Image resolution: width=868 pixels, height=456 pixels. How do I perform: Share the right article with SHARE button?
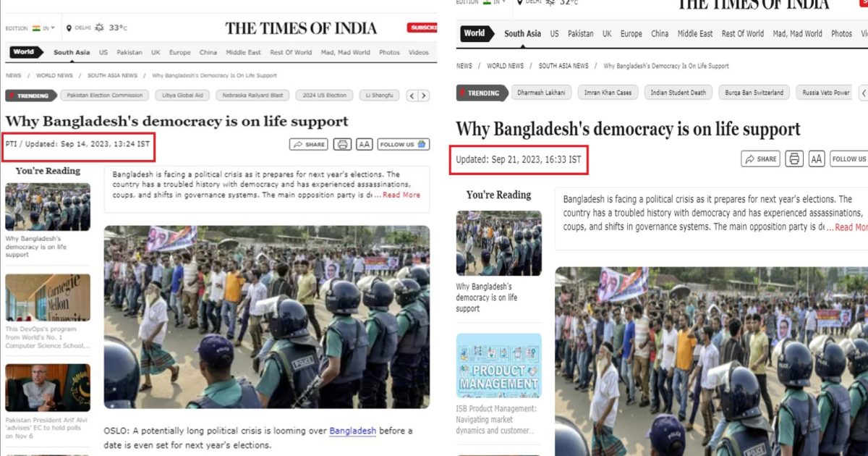pos(761,159)
